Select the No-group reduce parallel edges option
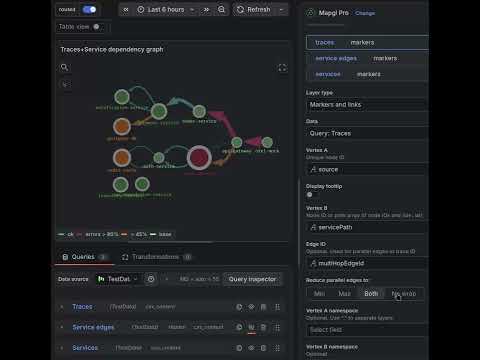This screenshot has height=360, width=480. tap(404, 294)
